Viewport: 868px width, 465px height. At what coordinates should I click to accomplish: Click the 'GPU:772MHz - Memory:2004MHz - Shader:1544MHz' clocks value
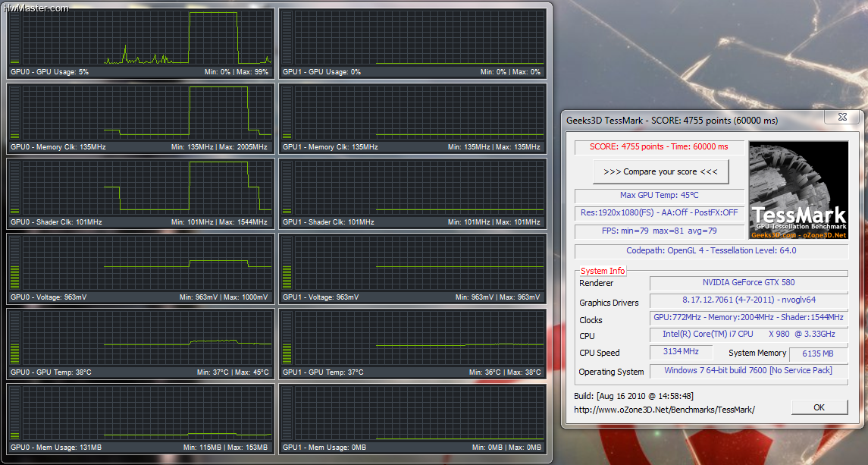(748, 318)
